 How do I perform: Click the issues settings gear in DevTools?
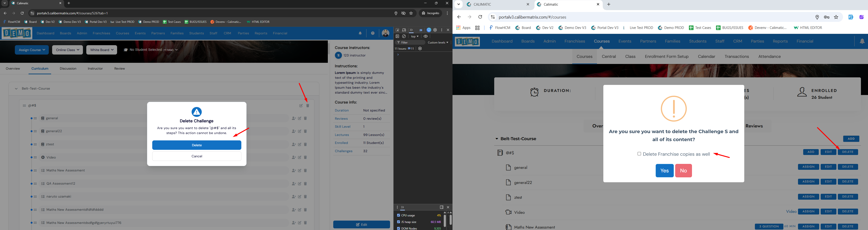click(x=420, y=49)
